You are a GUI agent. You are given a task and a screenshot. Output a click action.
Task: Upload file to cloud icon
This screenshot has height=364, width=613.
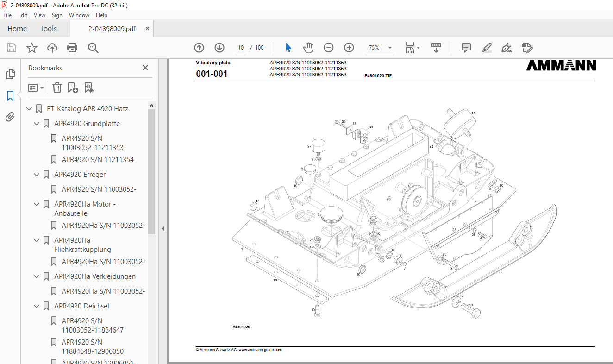52,48
